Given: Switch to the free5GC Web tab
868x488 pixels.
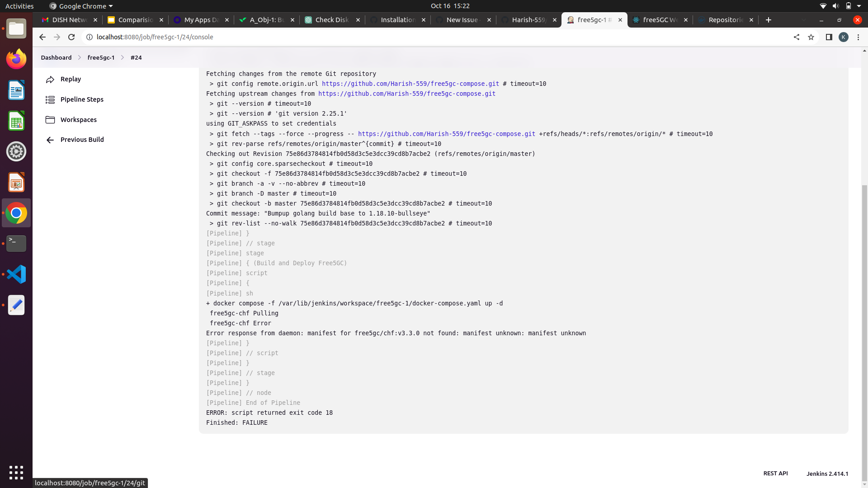Looking at the screenshot, I should (x=660, y=19).
